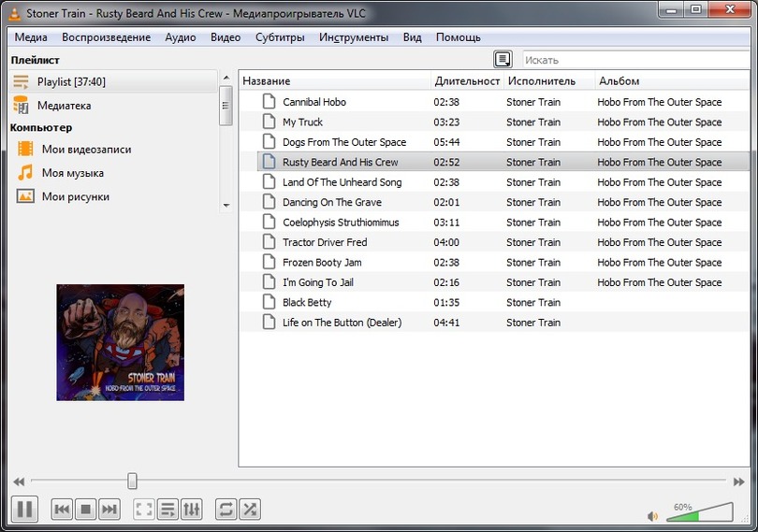This screenshot has height=532, width=758.
Task: Pause playback with the pause button
Action: (24, 509)
